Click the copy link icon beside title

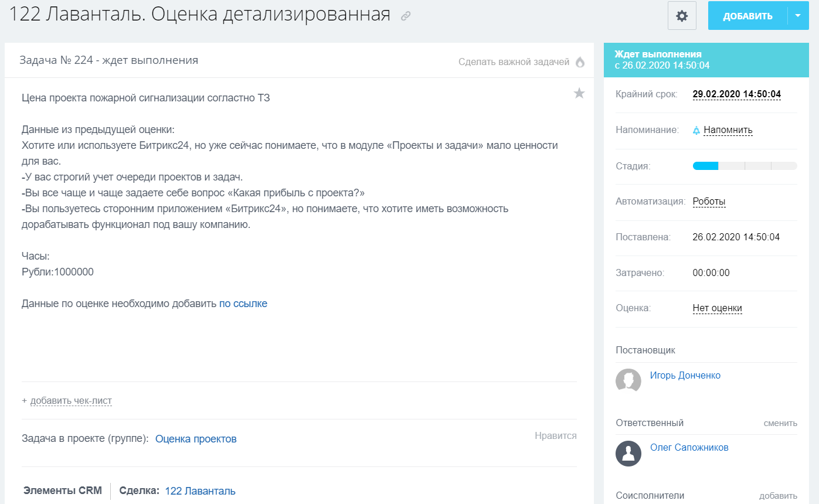(x=406, y=16)
